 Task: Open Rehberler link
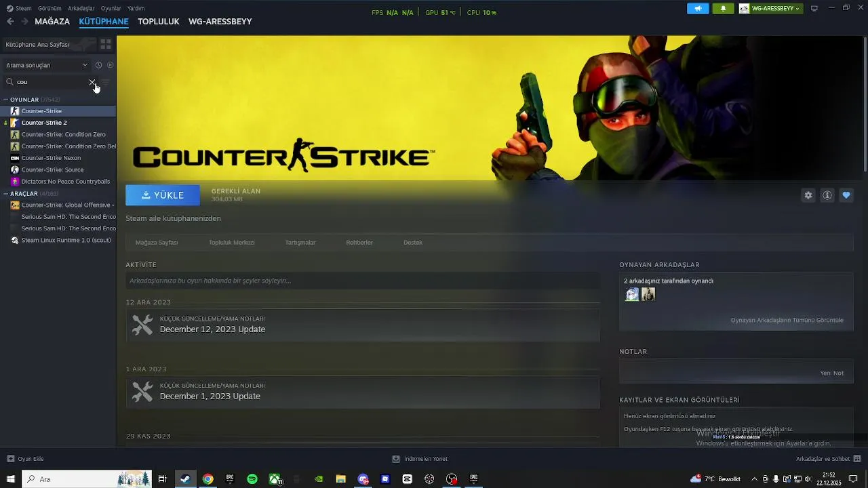click(359, 243)
